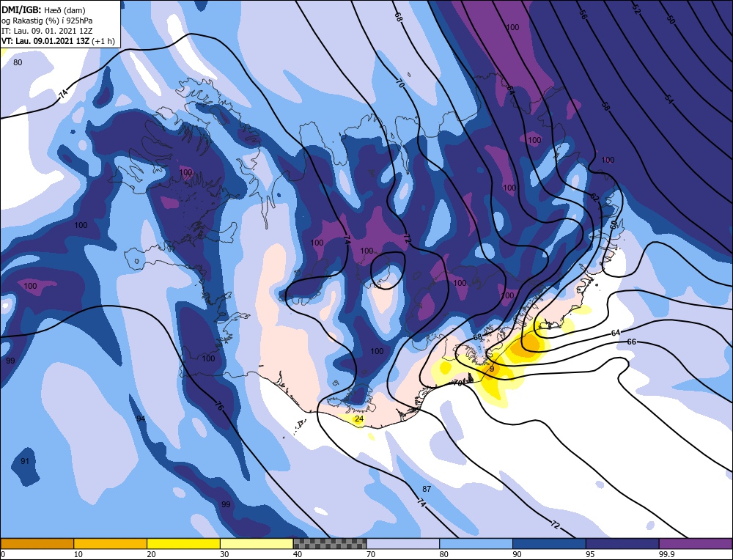Click the dark navy 95–99.9 legend swatch
Image resolution: width=733 pixels, height=560 pixels.
(622, 543)
